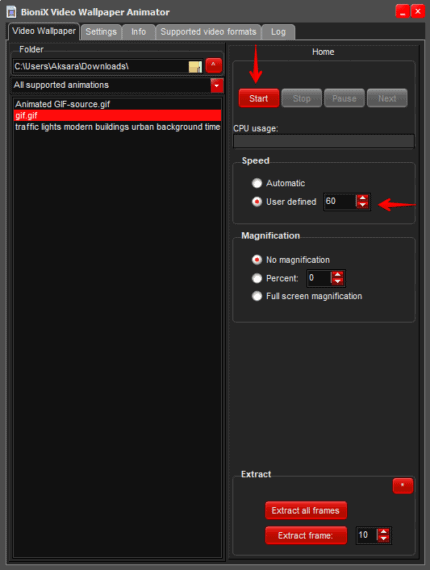Click the Extract all frames button
This screenshot has width=430, height=570.
pos(306,510)
